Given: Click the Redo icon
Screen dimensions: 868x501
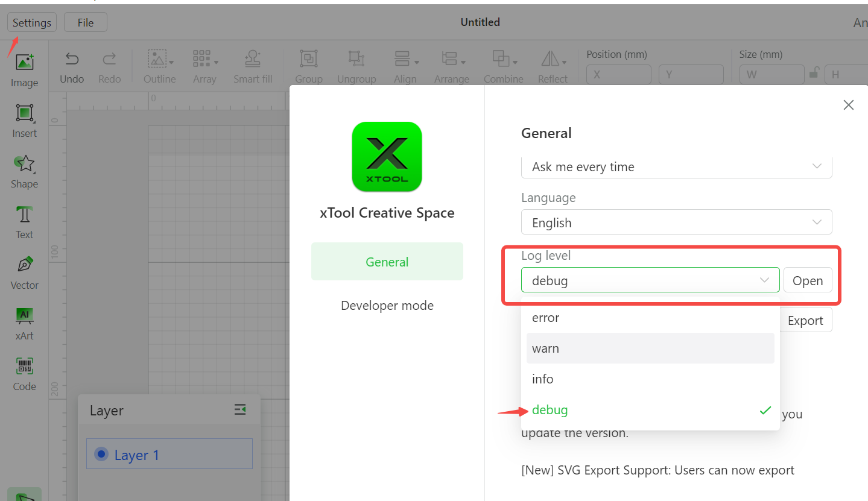Looking at the screenshot, I should pos(109,58).
